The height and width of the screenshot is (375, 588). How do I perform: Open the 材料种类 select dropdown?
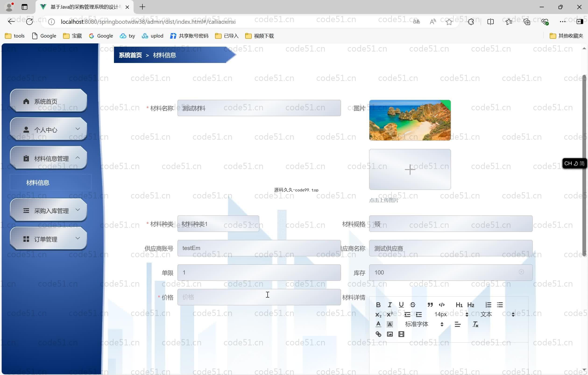point(218,224)
